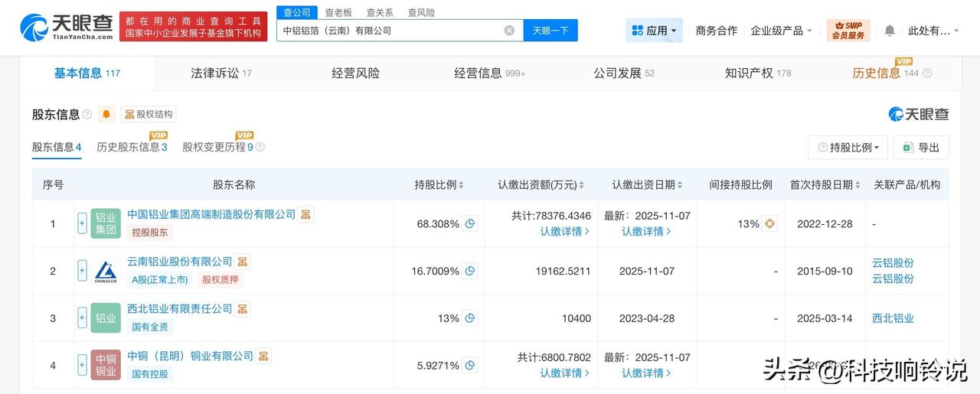Screen dimensions: 980x394
Task: Open the 应用 dropdown menu
Action: tap(654, 31)
